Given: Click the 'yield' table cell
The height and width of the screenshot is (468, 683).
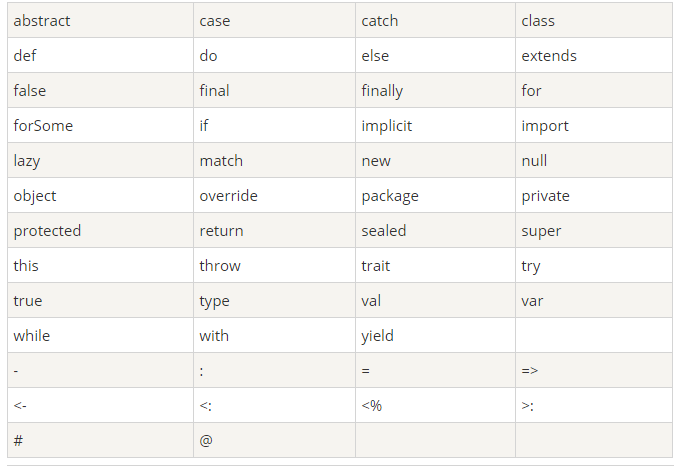Looking at the screenshot, I should [x=435, y=336].
